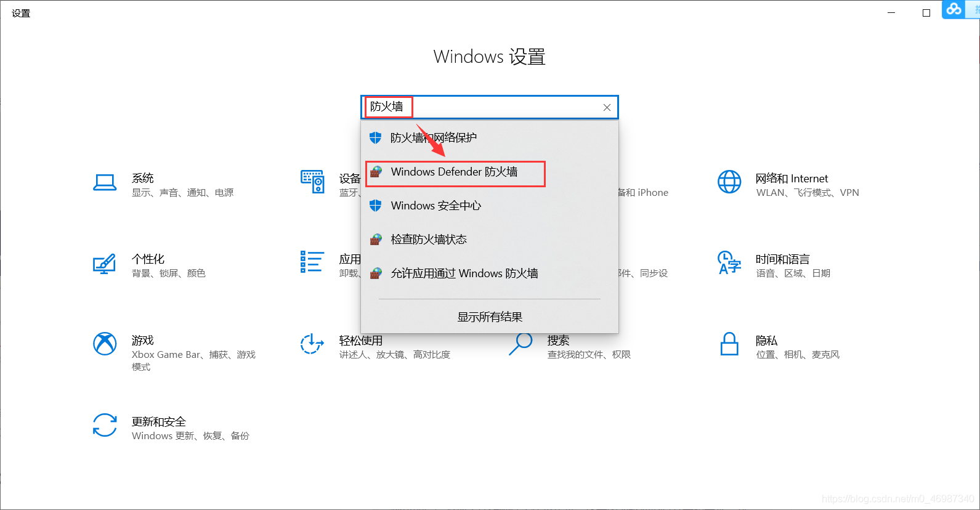Open the Ease of Access icon
The image size is (980, 510).
pos(312,344)
